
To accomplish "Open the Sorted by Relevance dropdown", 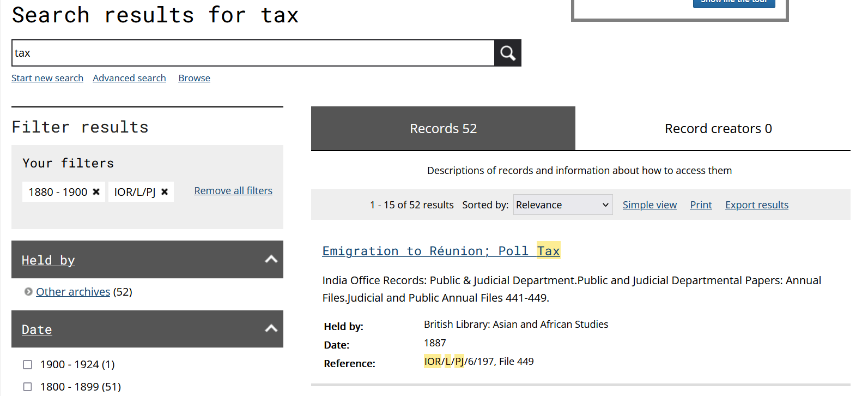I will pos(562,205).
